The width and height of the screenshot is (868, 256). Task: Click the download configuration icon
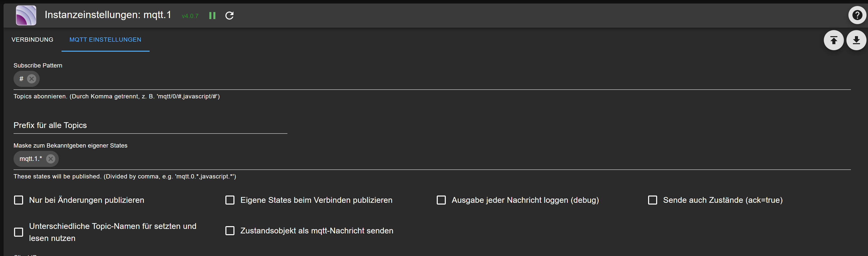tap(856, 40)
